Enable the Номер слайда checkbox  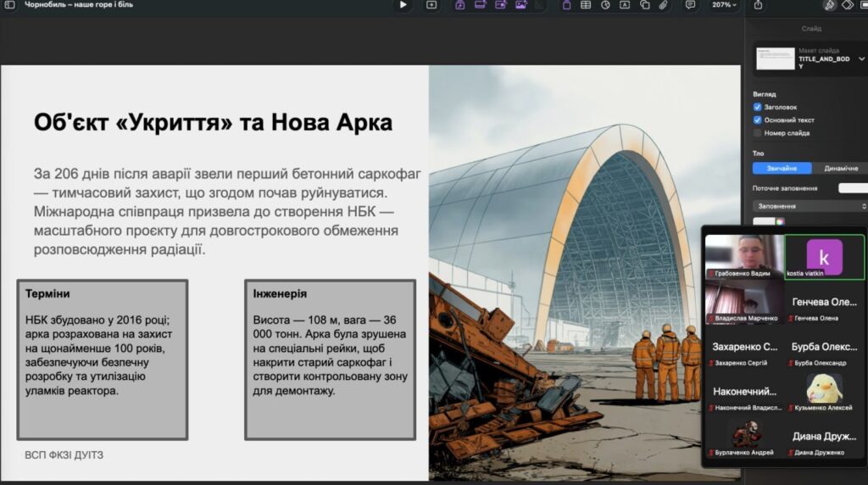click(x=758, y=133)
